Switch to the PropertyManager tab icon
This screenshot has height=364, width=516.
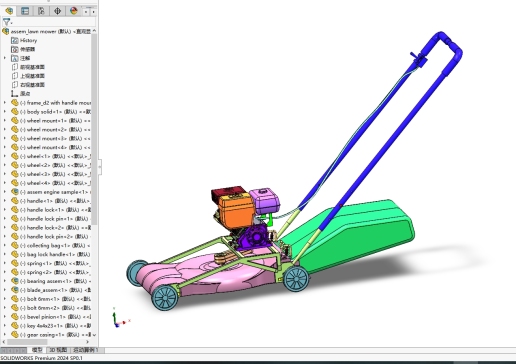[x=25, y=11]
